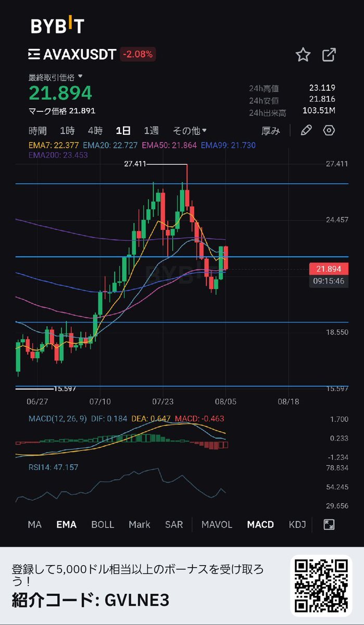Click the DEA: 0.647 value
This screenshot has height=625, width=364.
pos(151,418)
